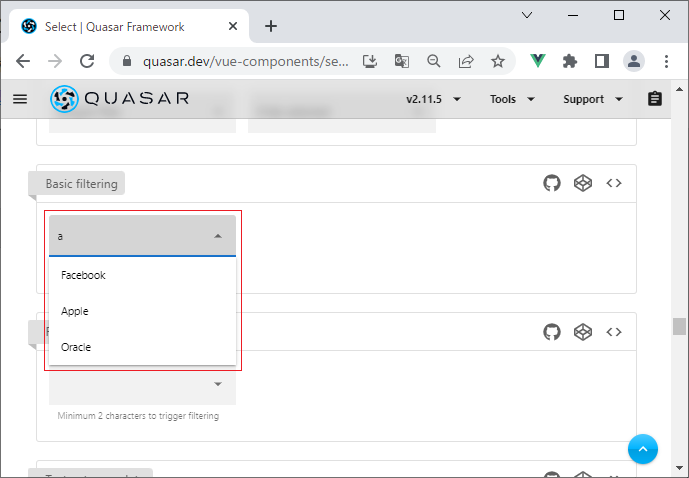This screenshot has width=689, height=478.
Task: Click the back-to-top round button
Action: point(642,449)
